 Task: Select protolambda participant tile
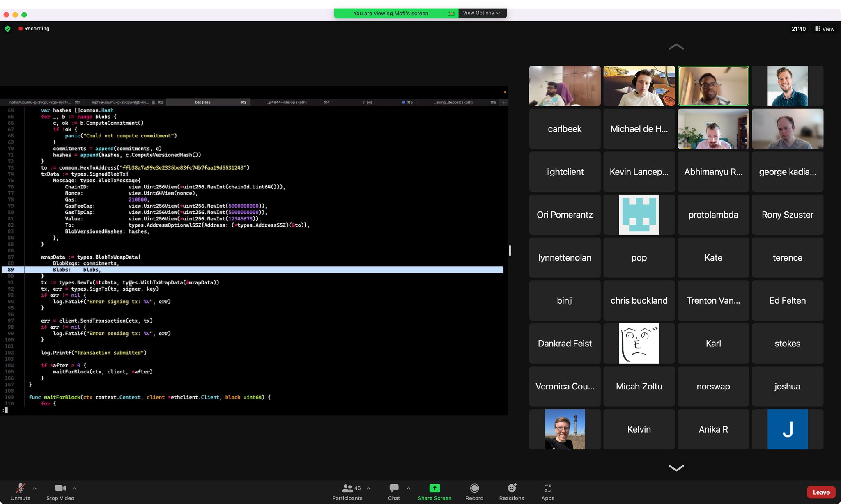713,215
